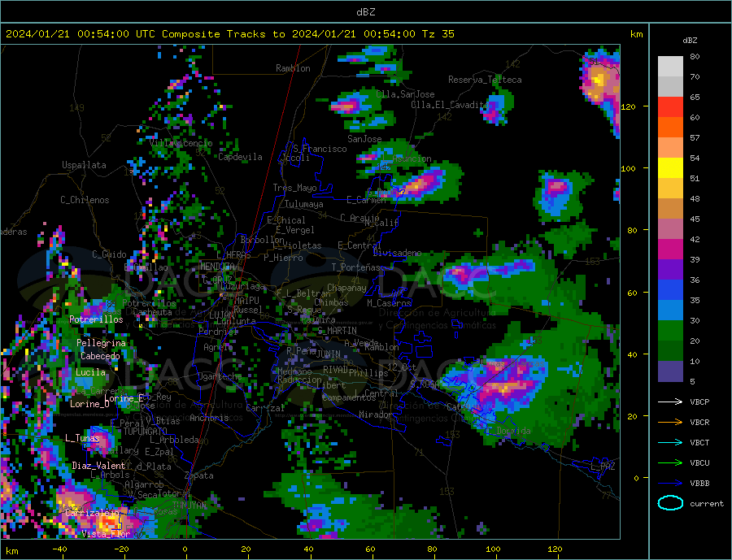
Task: Click the 'Tres_Mayo' map label
Action: [x=295, y=188]
